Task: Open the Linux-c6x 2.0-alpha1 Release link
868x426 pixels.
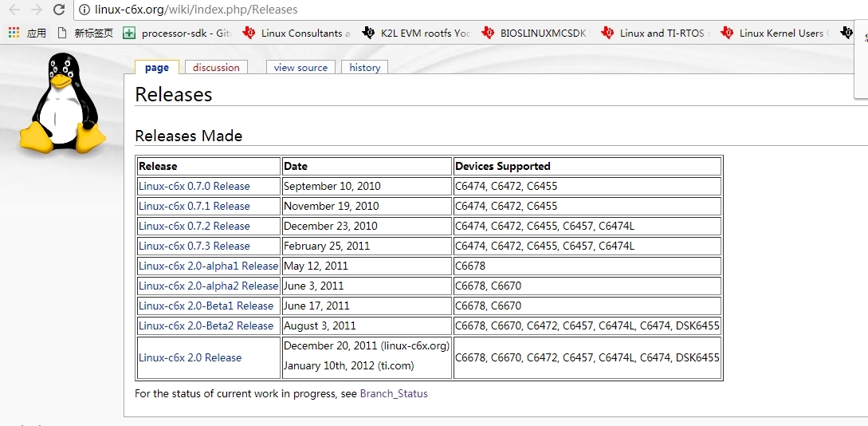Action: click(x=208, y=266)
